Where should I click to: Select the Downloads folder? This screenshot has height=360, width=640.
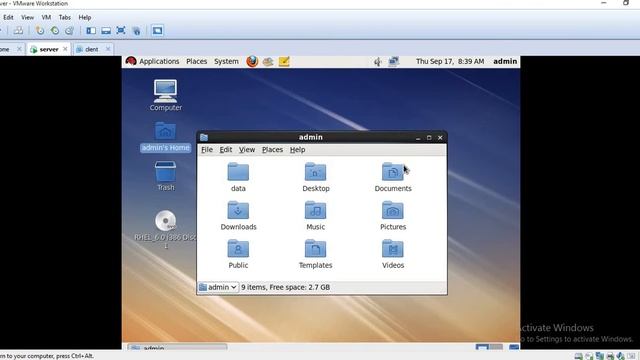coord(238,216)
